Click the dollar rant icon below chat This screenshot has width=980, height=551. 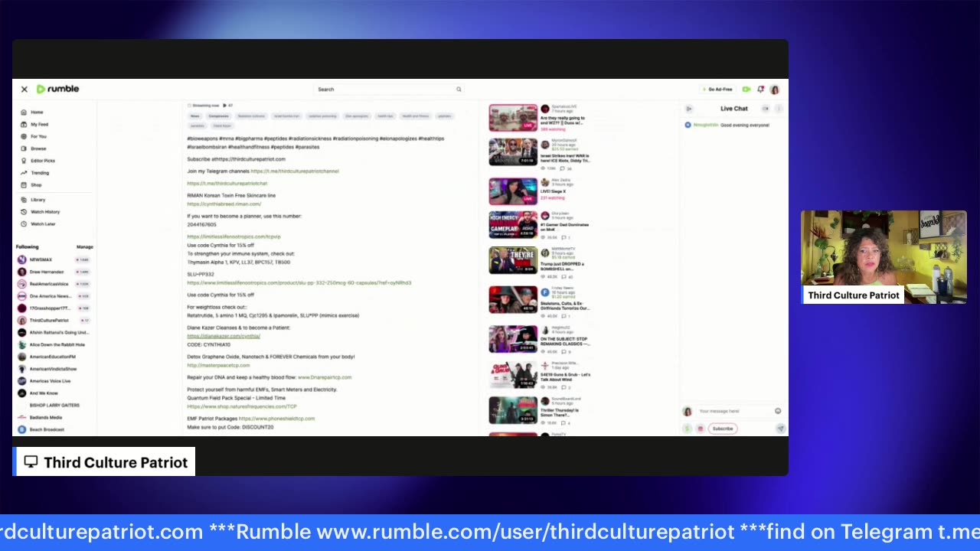[688, 429]
